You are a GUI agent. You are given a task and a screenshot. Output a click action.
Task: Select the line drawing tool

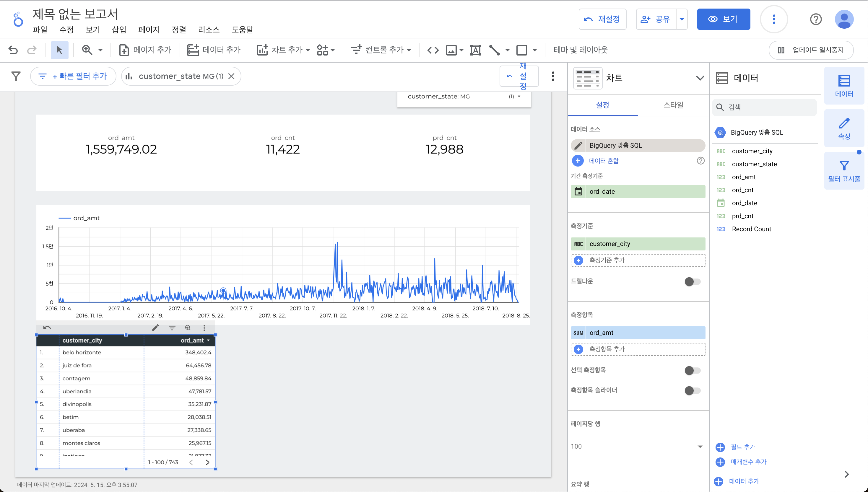click(x=494, y=50)
